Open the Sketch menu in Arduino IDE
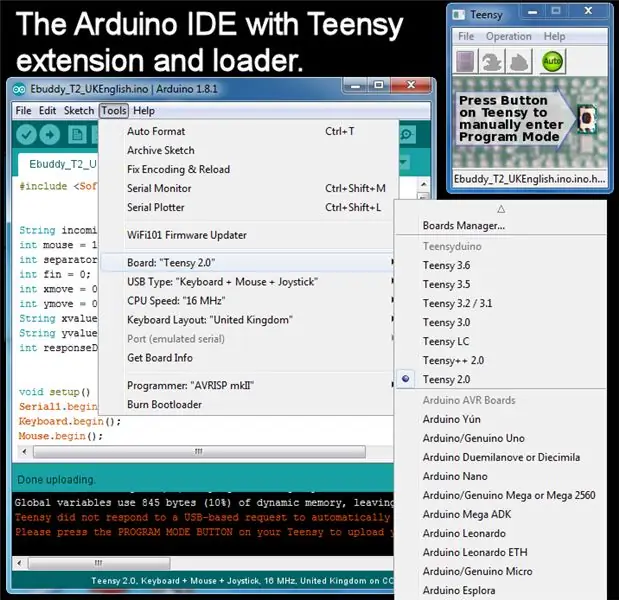 coord(79,111)
